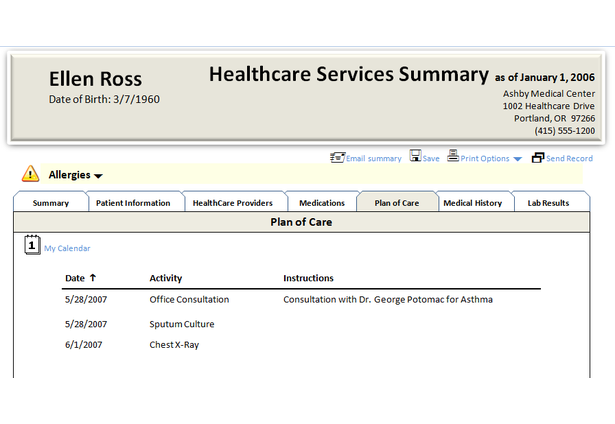Click the 5/28/2007 date for Sputum Culture
Viewport: 615px width, 424px height.
86,324
